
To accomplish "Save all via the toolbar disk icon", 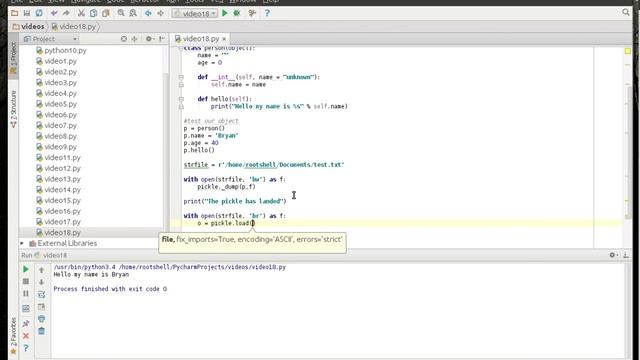I will point(27,13).
